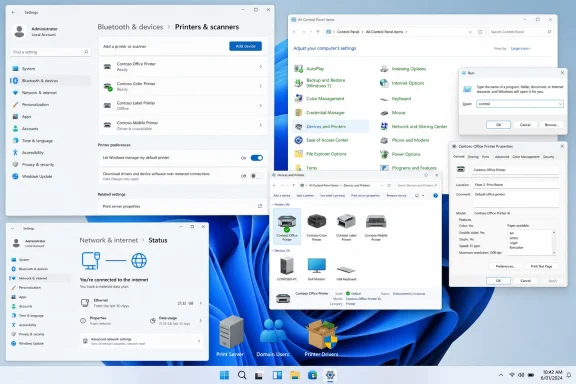The image size is (576, 384).
Task: Click OK in the Run dialog
Action: tap(498, 125)
